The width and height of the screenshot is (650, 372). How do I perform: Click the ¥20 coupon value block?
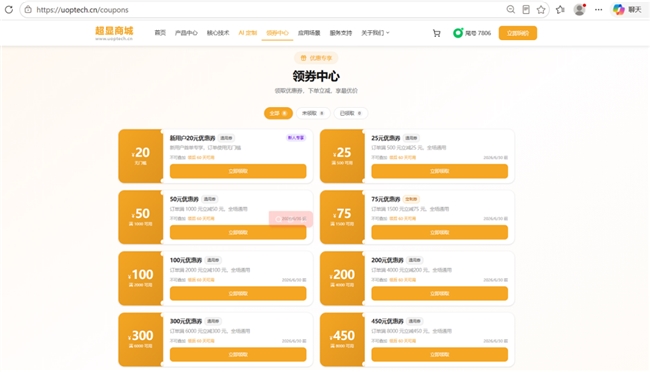coord(141,156)
